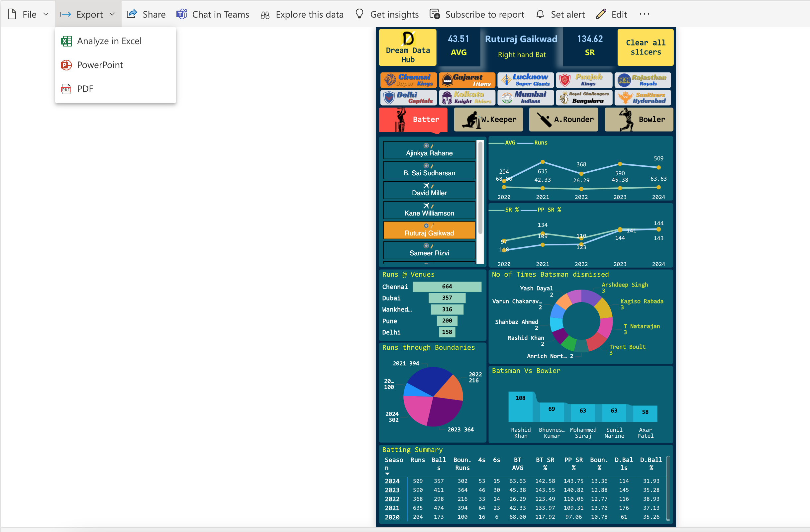Filter by Kolkata Knight Riders logo
810x532 pixels.
tap(467, 98)
